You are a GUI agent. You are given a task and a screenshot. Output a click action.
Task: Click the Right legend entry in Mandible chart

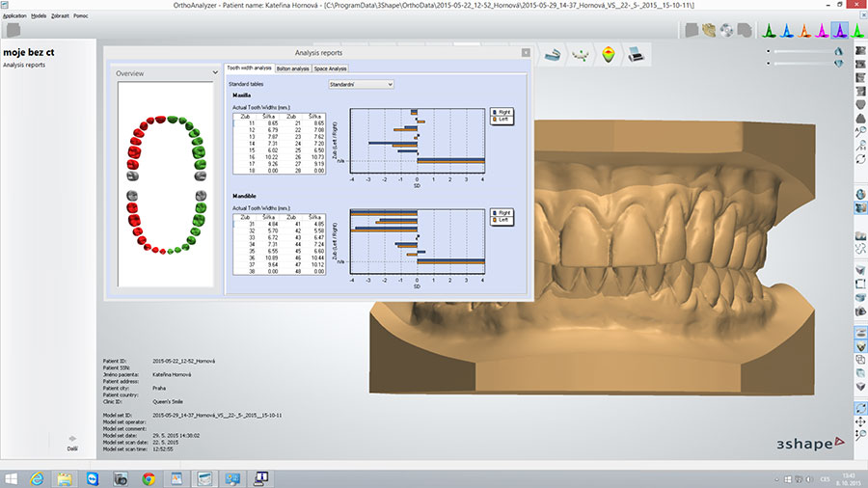tap(502, 213)
